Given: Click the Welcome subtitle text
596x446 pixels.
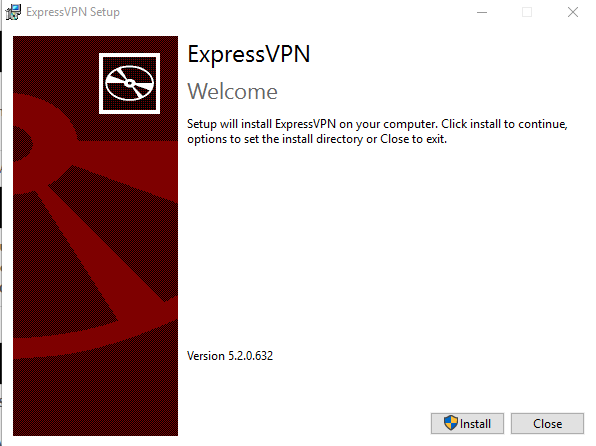Looking at the screenshot, I should [232, 92].
